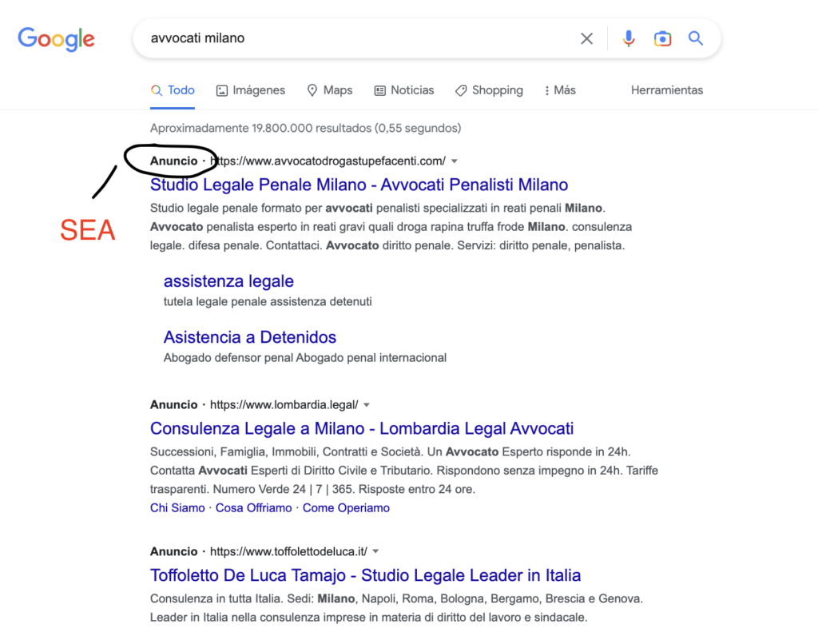Open Consulenza Legale a Milano result
Image resolution: width=818 pixels, height=644 pixels.
(x=362, y=428)
